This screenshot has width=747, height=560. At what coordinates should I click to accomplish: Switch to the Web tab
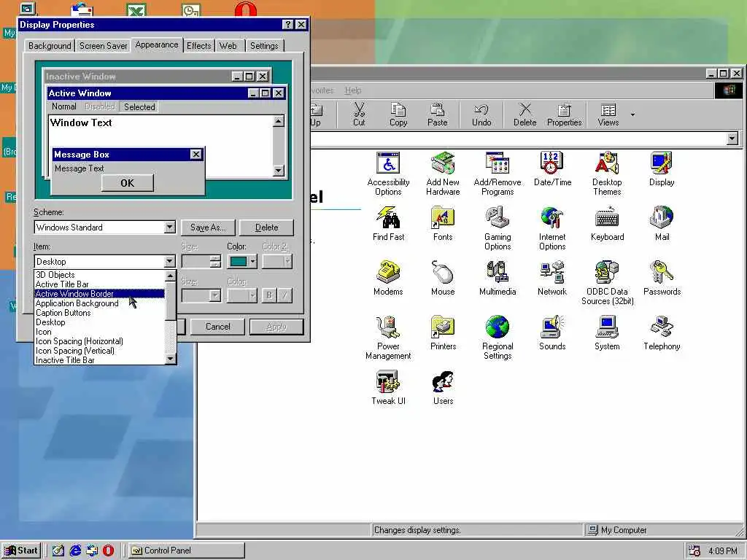pyautogui.click(x=228, y=46)
